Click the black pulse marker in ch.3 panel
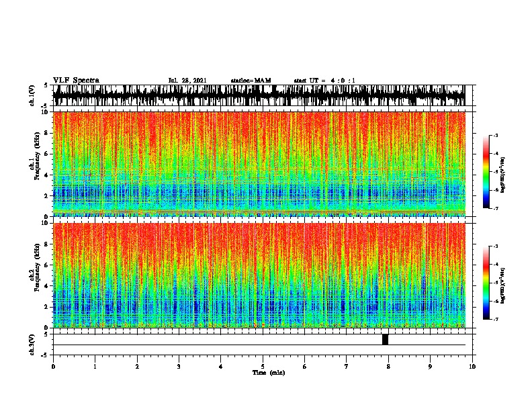 [385, 339]
